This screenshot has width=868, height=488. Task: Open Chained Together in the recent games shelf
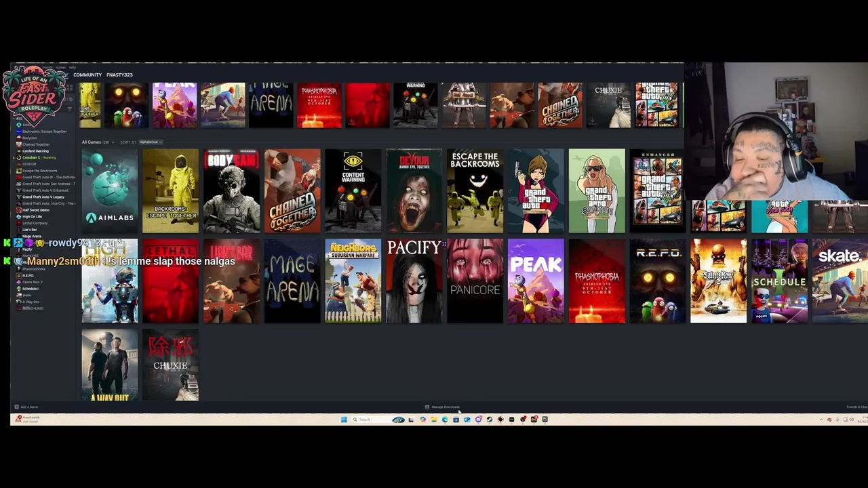[560, 105]
